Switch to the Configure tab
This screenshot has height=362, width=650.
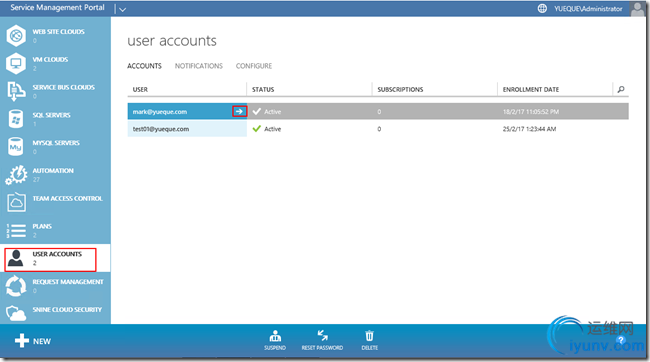pyautogui.click(x=254, y=66)
